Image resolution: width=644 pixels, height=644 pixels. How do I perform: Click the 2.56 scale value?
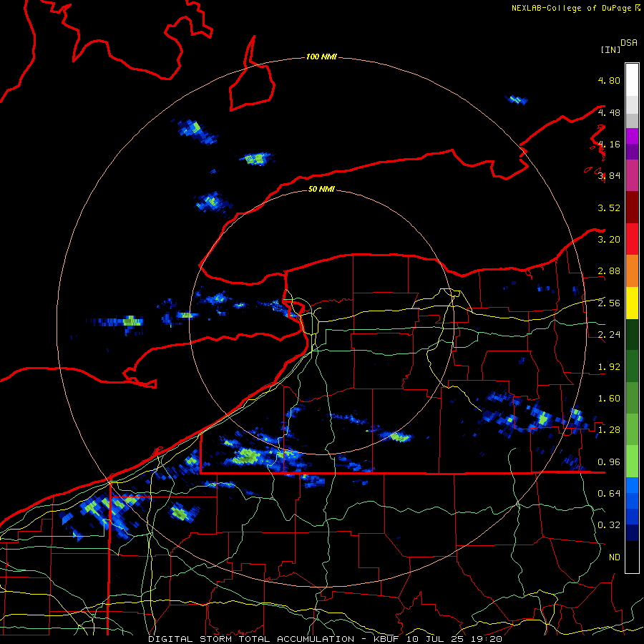(x=609, y=303)
